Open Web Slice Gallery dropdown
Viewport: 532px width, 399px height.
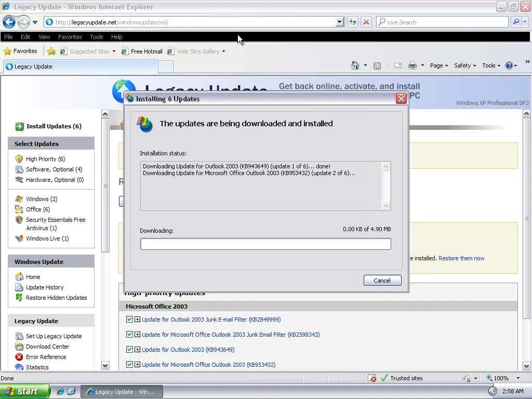(196, 51)
